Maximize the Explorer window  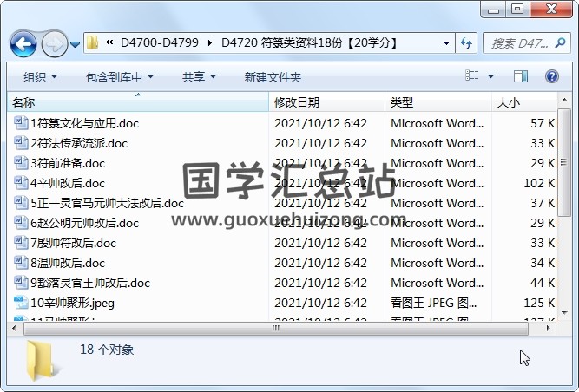point(517,9)
